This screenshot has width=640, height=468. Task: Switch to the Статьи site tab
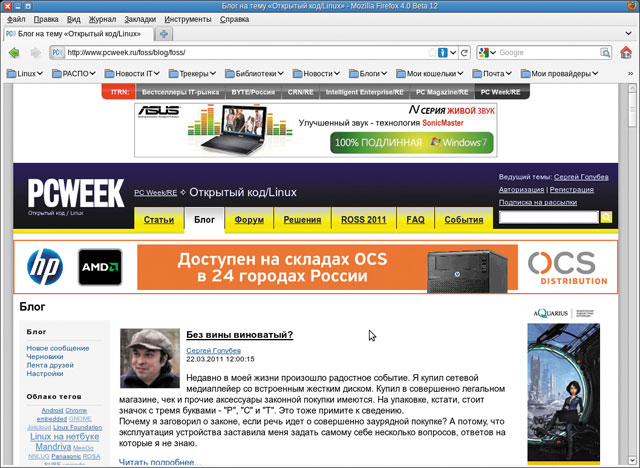(x=159, y=220)
